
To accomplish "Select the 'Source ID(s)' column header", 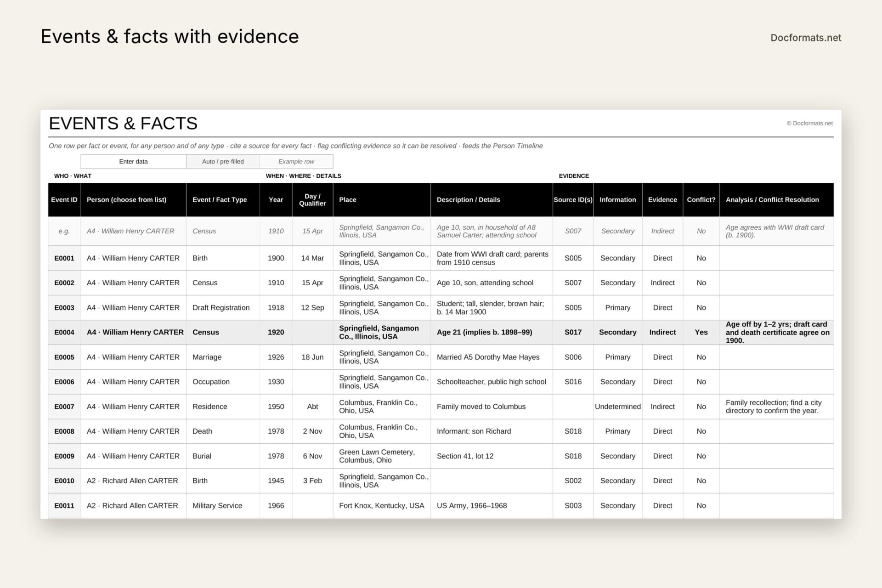I will coord(573,200).
